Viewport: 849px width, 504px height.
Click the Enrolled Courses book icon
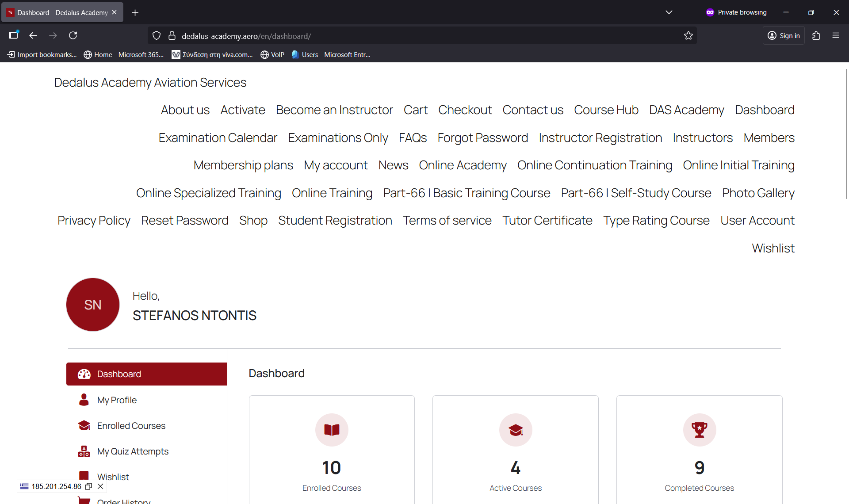332,430
